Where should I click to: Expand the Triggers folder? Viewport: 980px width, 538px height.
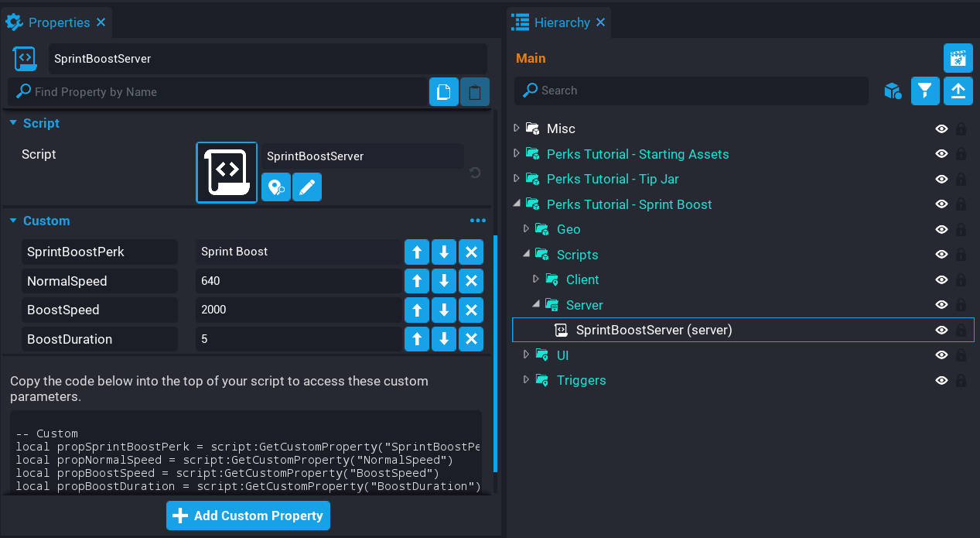coord(526,380)
